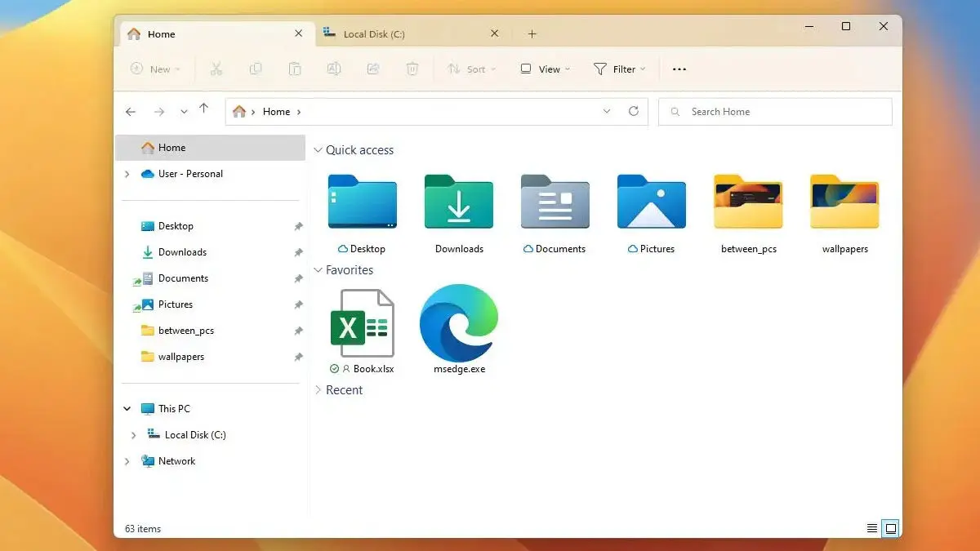Click the Paste icon
This screenshot has height=551, width=980.
click(295, 69)
